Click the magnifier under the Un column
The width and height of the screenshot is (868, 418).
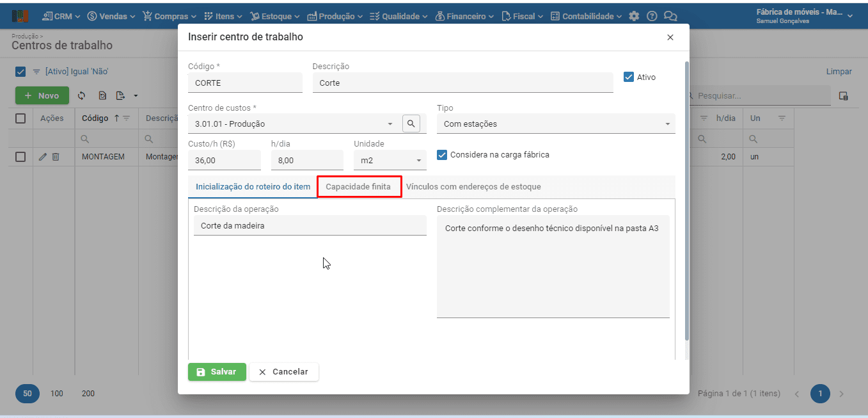coord(754,139)
